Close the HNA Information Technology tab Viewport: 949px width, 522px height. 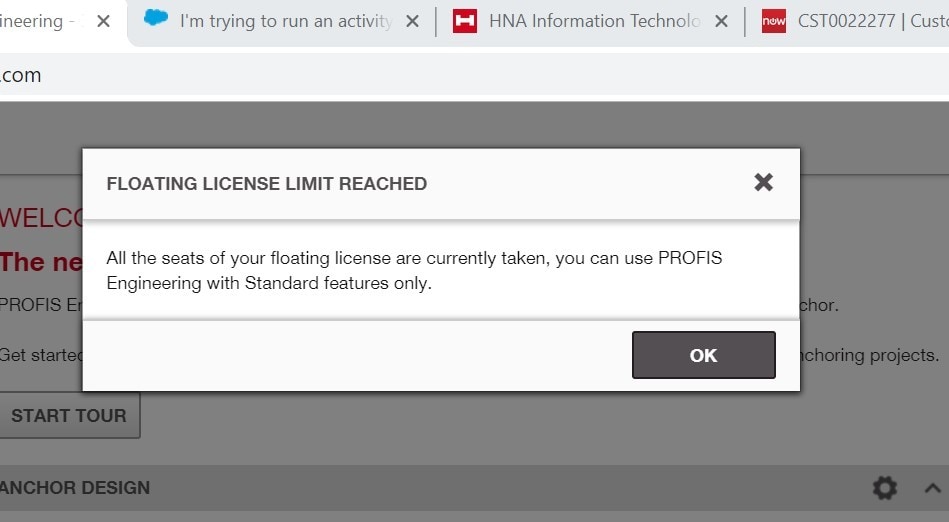721,22
